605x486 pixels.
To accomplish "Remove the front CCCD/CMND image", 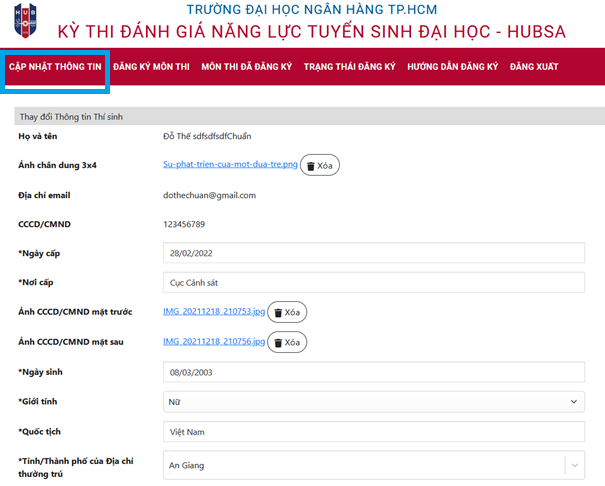I will pyautogui.click(x=287, y=312).
